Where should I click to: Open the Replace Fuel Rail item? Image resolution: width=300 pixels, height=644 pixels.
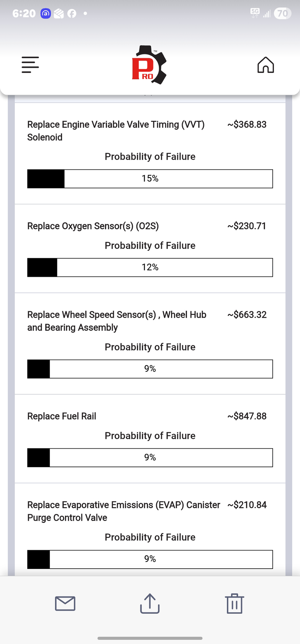[62, 416]
